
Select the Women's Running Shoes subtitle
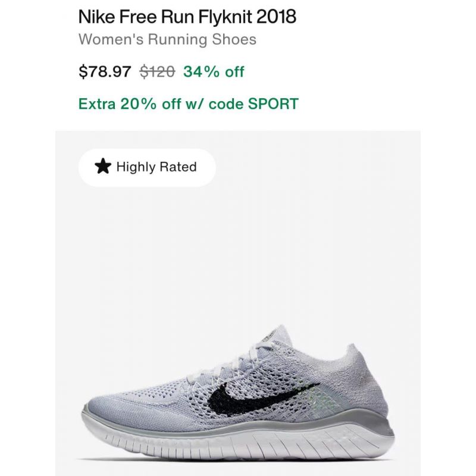[x=168, y=39]
